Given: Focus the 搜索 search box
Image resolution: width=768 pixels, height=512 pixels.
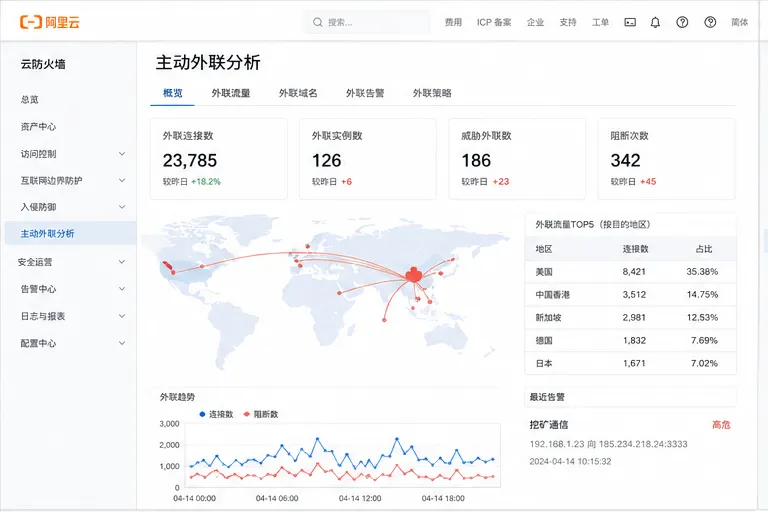Looking at the screenshot, I should [x=366, y=22].
